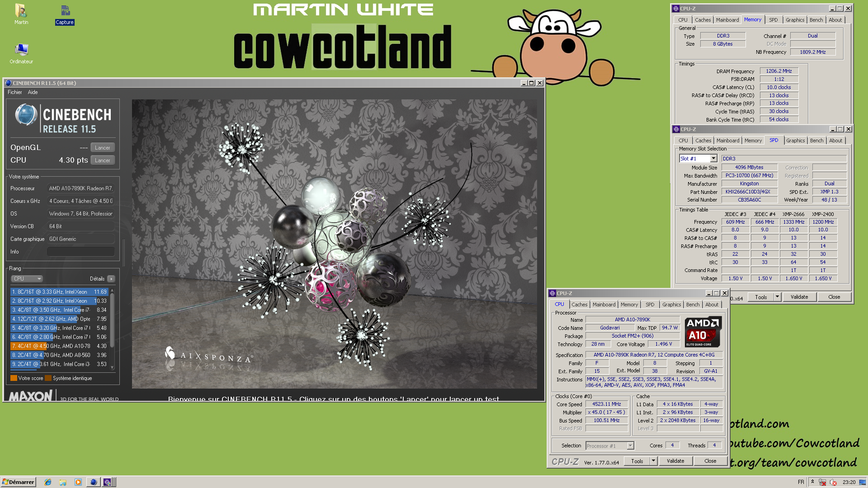Image resolution: width=868 pixels, height=488 pixels.
Task: Select ranking row 8C/16T @ 3.33 GHz
Action: [x=59, y=292]
